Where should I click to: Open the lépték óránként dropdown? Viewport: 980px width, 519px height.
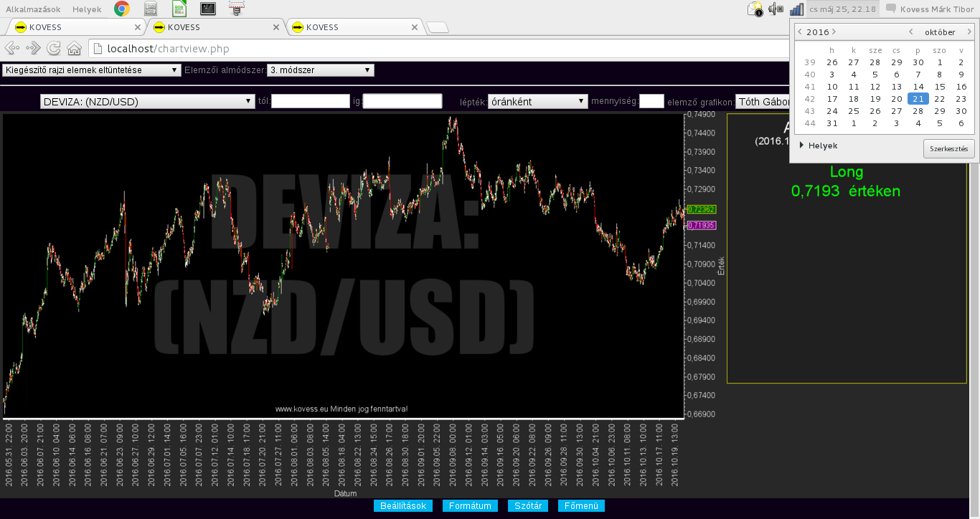click(537, 101)
